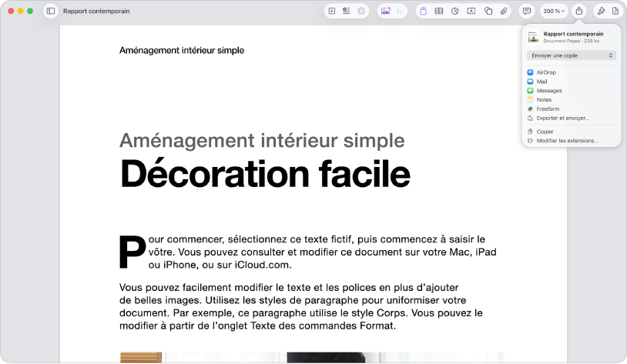
Task: Click paragraph starting 'Vous pouvez facilement'
Action: tap(300, 306)
